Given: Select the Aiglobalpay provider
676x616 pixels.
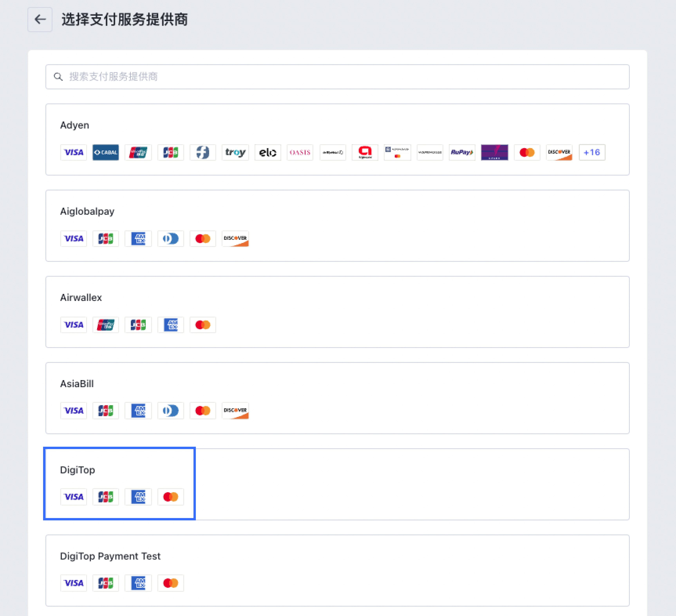Looking at the screenshot, I should [87, 211].
